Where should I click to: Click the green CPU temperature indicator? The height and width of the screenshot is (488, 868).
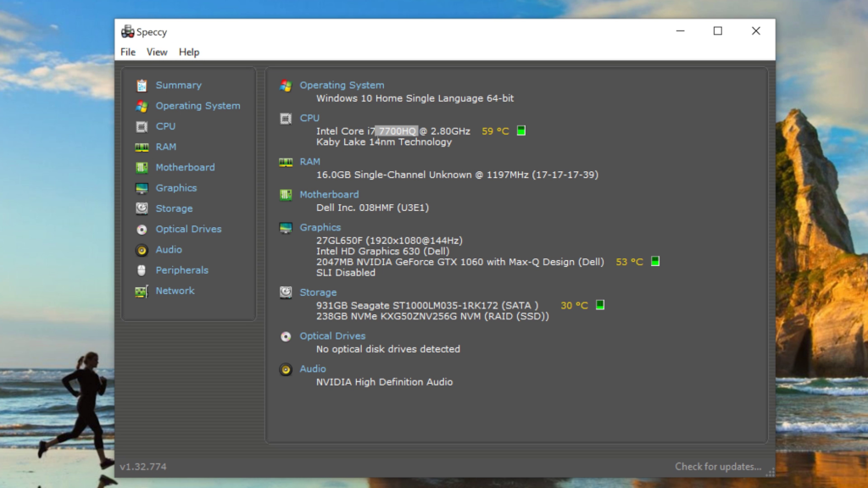click(x=521, y=130)
